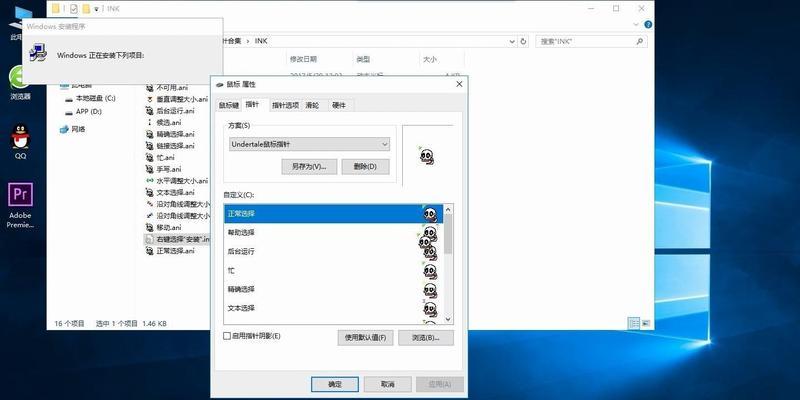Switch to the 指针选项 tab

[285, 105]
